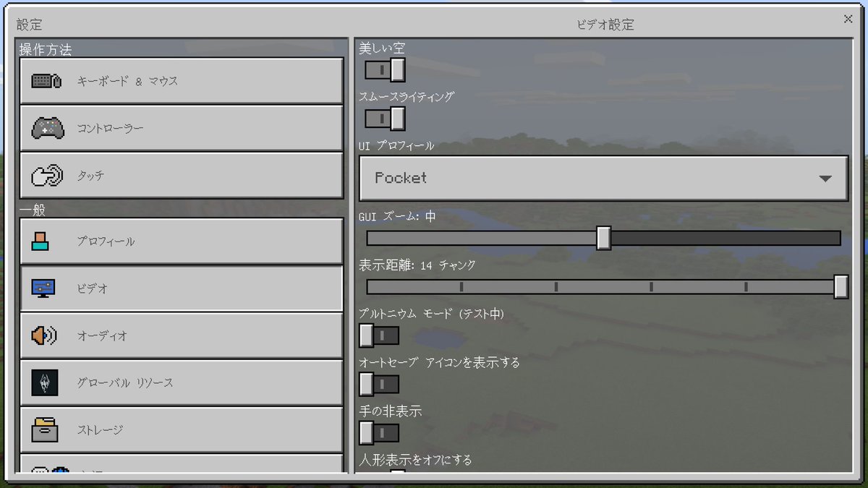Open コントローラー settings
The width and height of the screenshot is (868, 488).
click(x=181, y=128)
